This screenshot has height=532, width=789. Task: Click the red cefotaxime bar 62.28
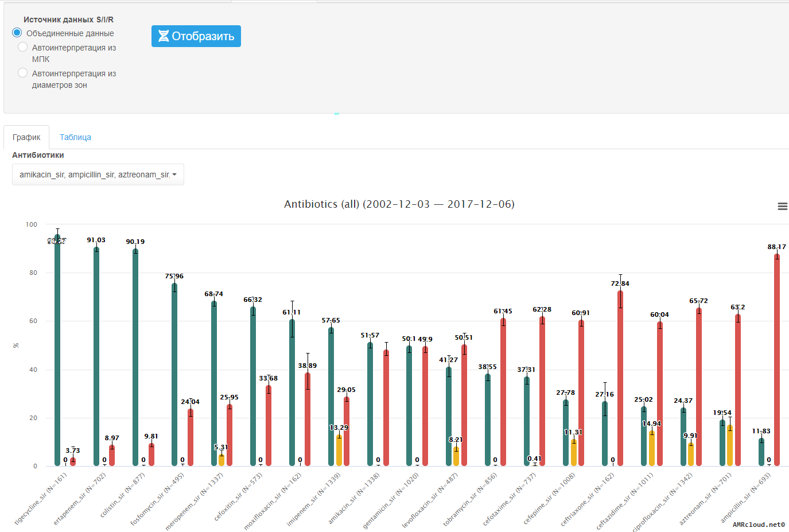click(542, 391)
